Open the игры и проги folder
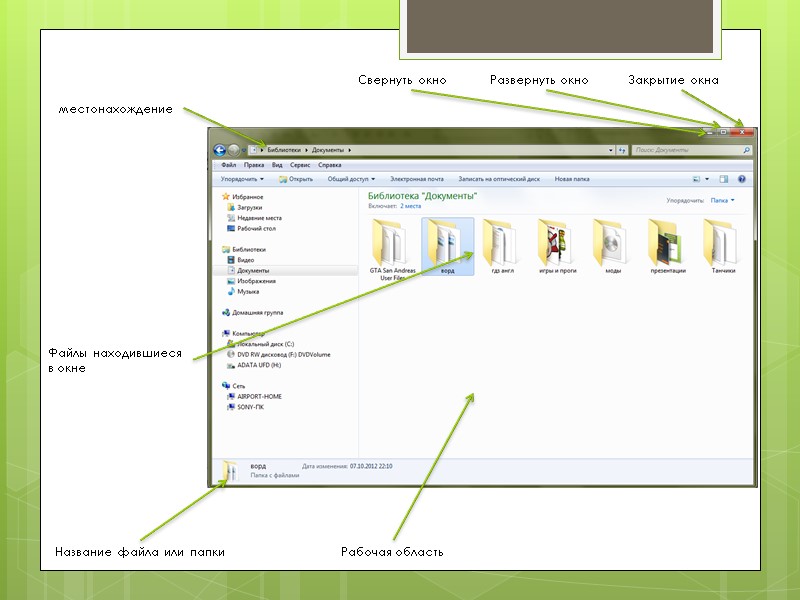 pos(558,247)
